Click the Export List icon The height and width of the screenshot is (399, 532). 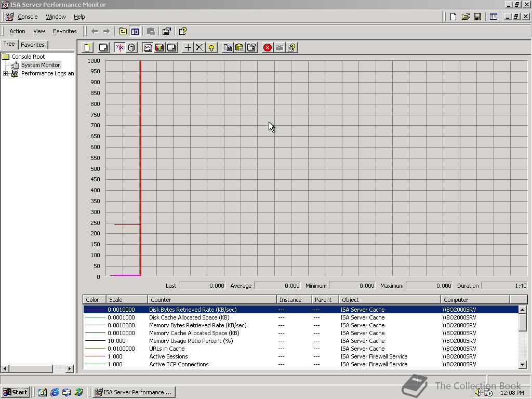(x=151, y=31)
